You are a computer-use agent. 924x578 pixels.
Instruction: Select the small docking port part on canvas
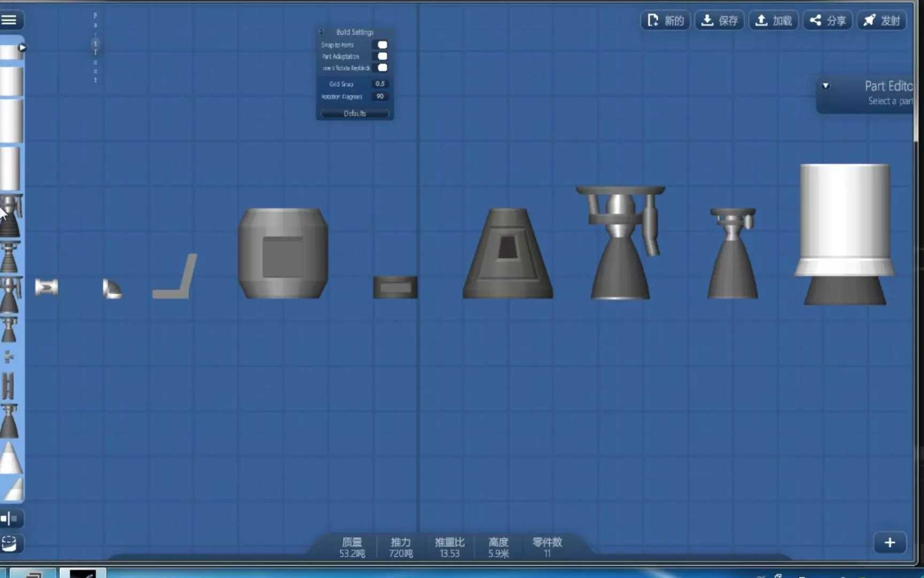pos(47,287)
